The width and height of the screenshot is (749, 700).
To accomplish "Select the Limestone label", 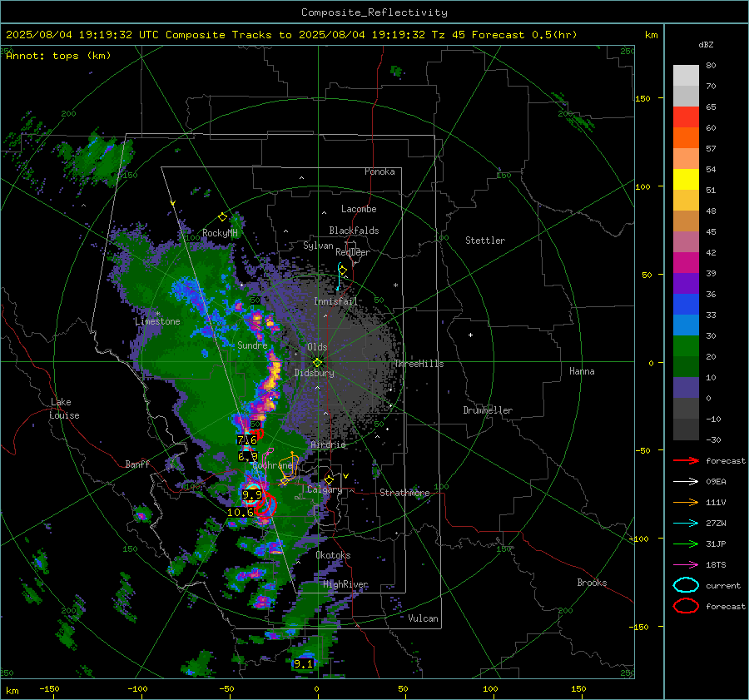I will [x=157, y=321].
